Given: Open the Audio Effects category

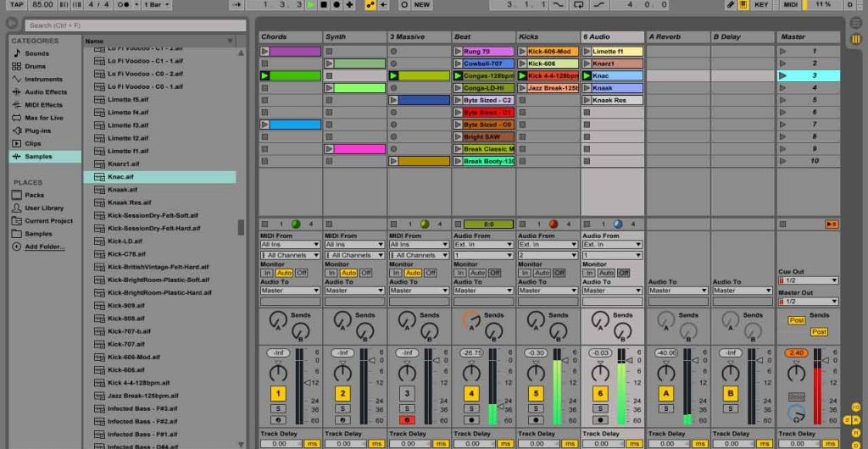Looking at the screenshot, I should pos(46,92).
